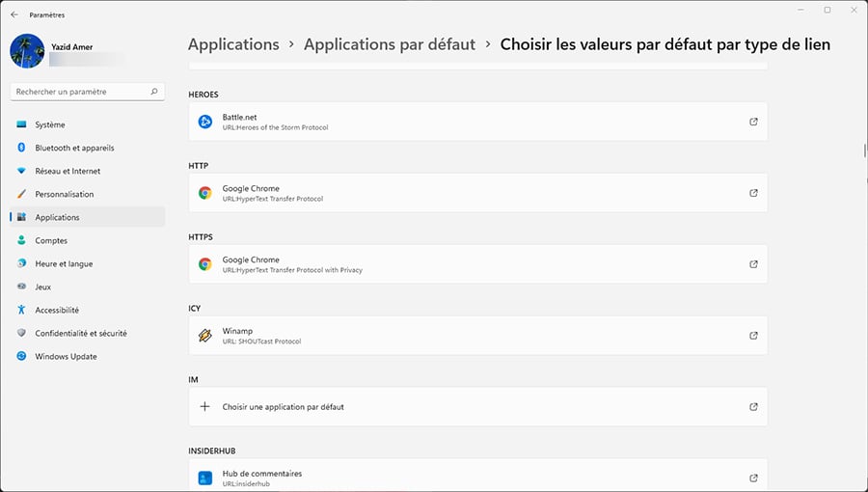Click the search magnifier icon
Viewport: 868px width, 492px height.
click(x=154, y=92)
